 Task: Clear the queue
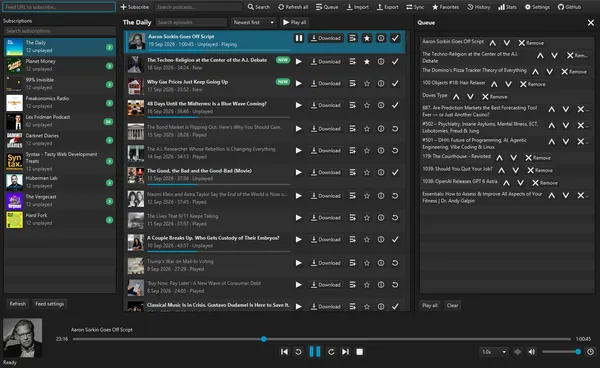pos(452,305)
